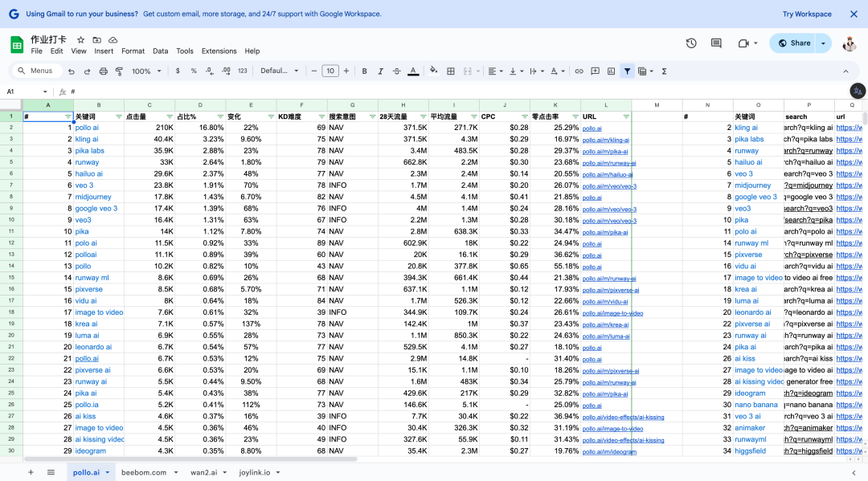Switch to the joylink.io sheet tab

coord(255,472)
